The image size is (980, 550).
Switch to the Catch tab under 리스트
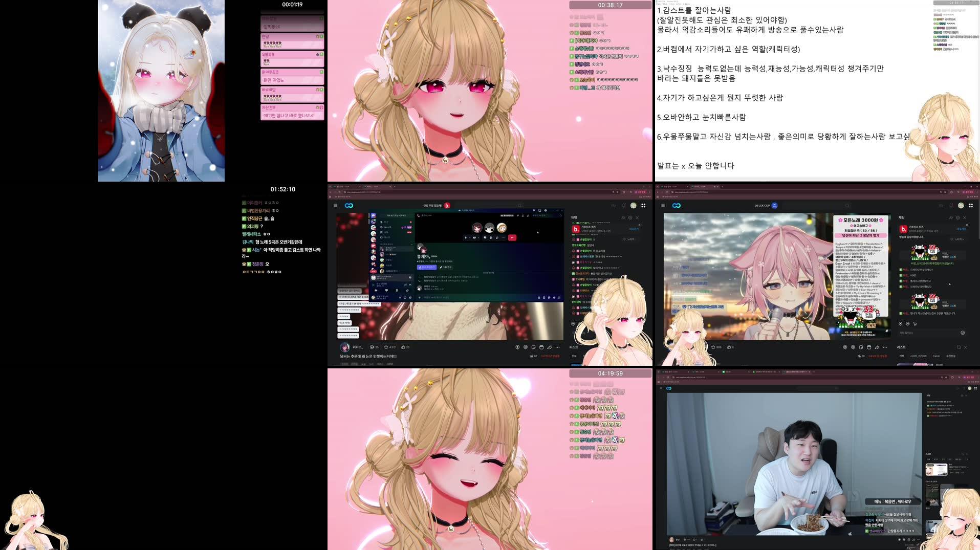(937, 356)
